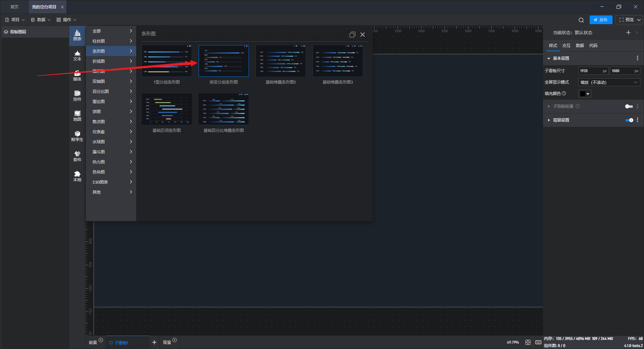Open the 鲸孪生 twin components sidebar icon
Viewport: 644px width, 349px height.
pyautogui.click(x=77, y=136)
